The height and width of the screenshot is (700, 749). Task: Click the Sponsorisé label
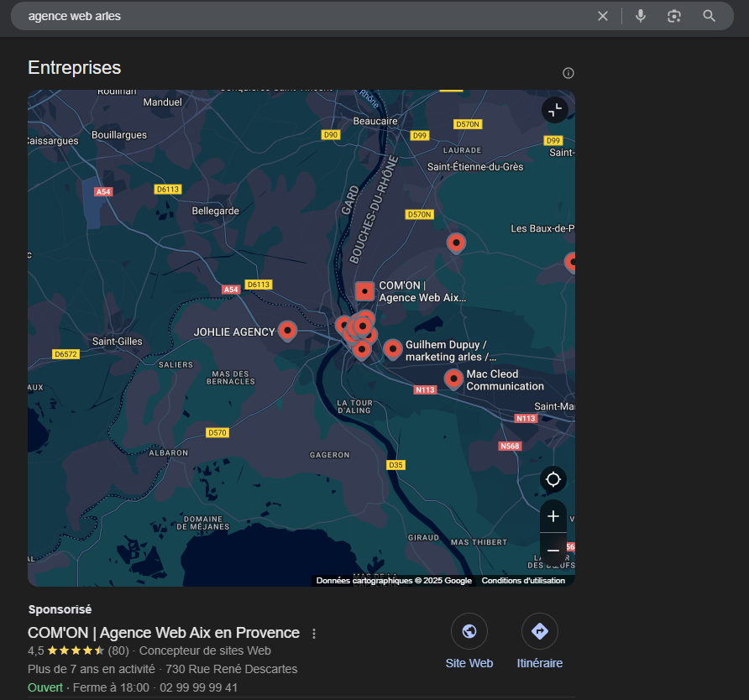click(x=60, y=609)
